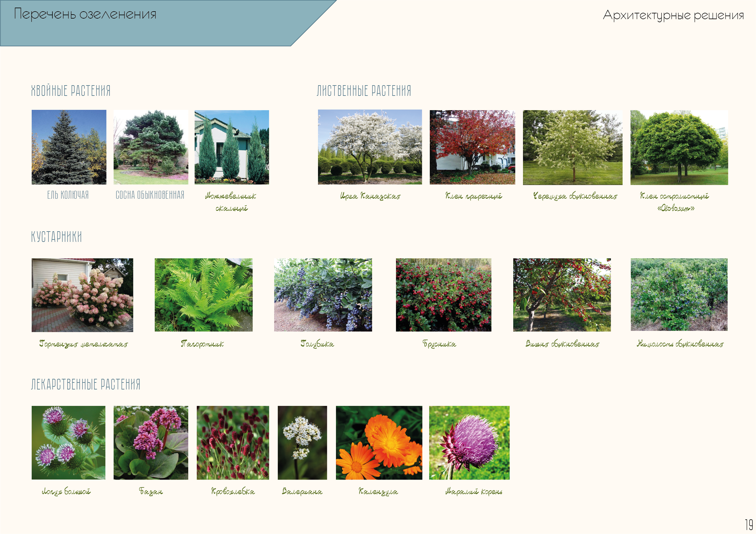The width and height of the screenshot is (756, 534).
Task: Click the honeysuckle shrub image
Action: (x=679, y=295)
